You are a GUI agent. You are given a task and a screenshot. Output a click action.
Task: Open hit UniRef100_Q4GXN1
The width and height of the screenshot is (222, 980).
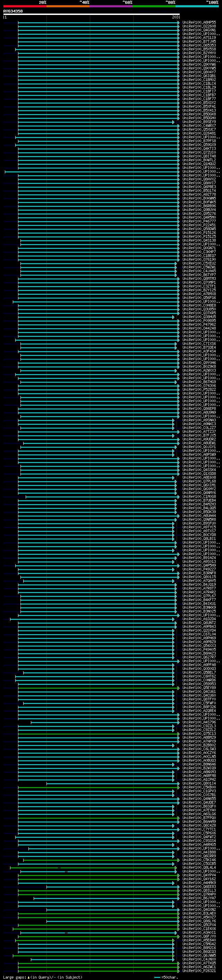199,30
